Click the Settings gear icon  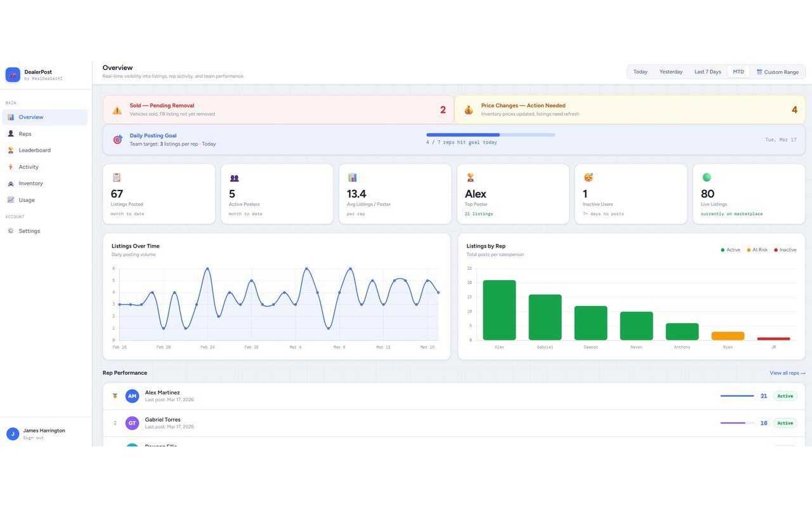click(x=11, y=231)
